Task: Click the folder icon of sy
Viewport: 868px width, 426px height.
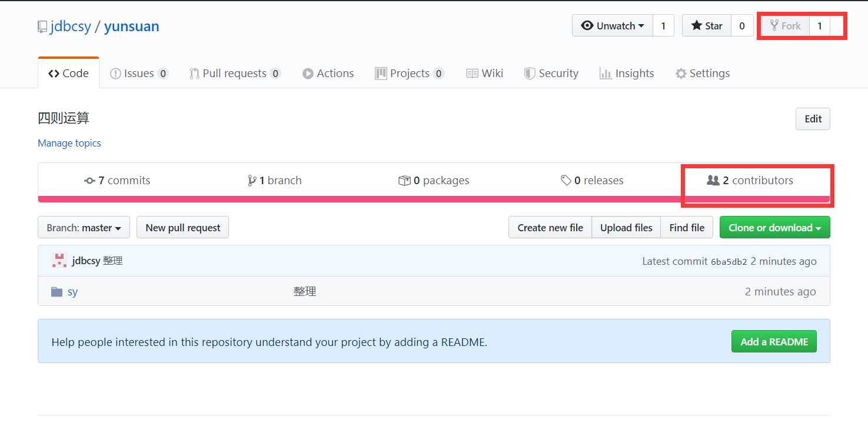Action: (x=56, y=292)
